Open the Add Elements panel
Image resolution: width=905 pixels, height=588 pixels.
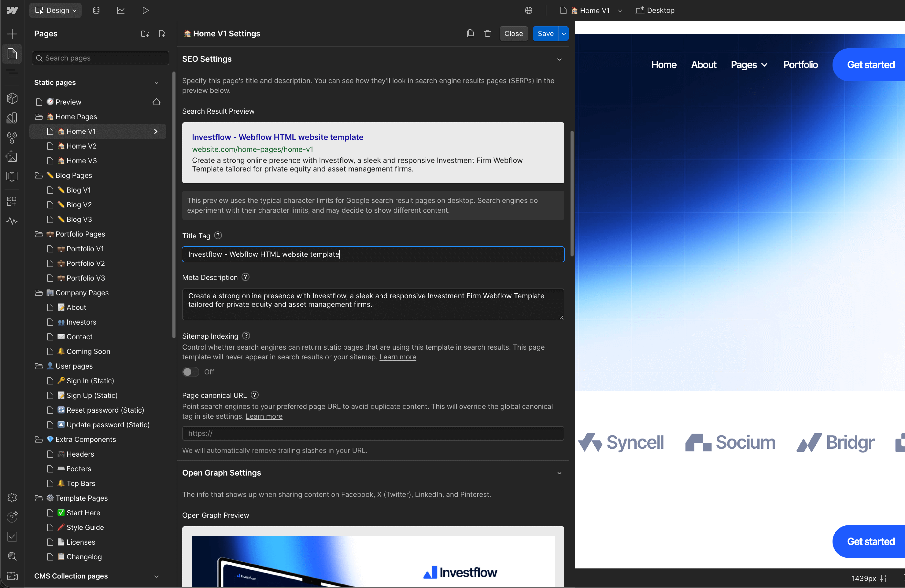12,33
